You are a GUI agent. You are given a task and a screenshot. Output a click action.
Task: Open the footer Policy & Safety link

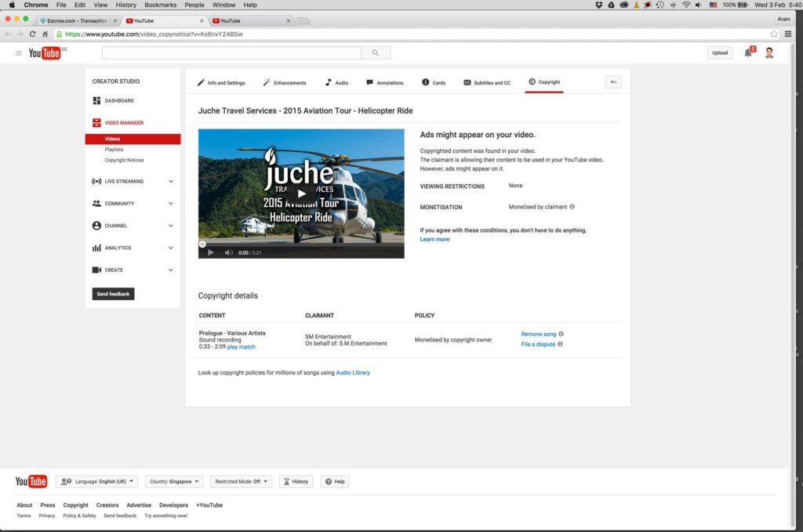tap(79, 516)
